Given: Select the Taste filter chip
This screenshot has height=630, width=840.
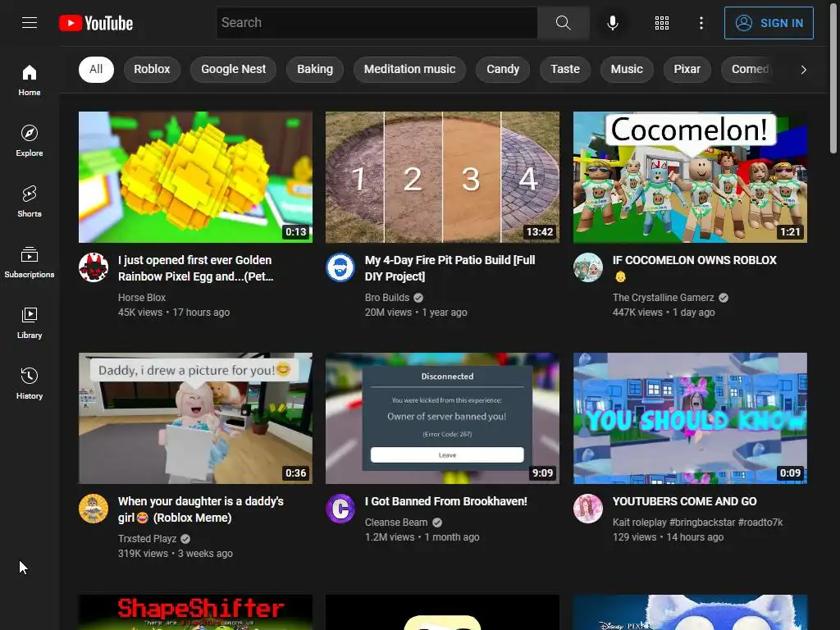Looking at the screenshot, I should pos(565,69).
